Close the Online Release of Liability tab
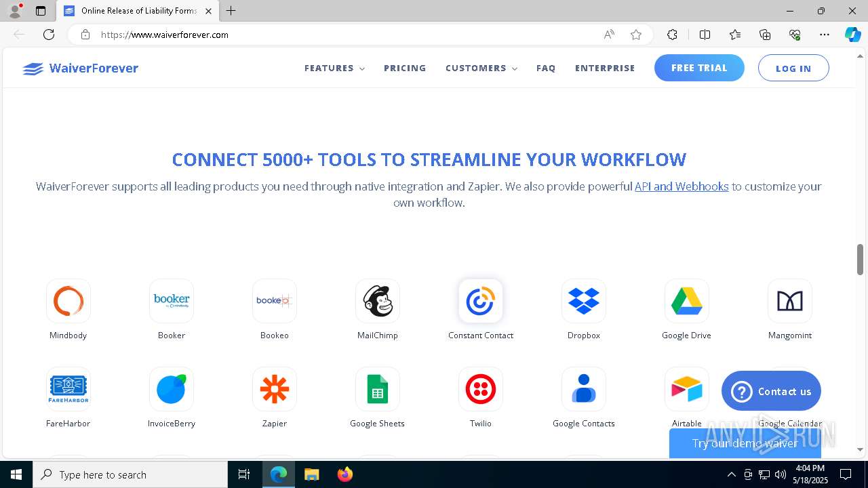868x488 pixels. [208, 11]
